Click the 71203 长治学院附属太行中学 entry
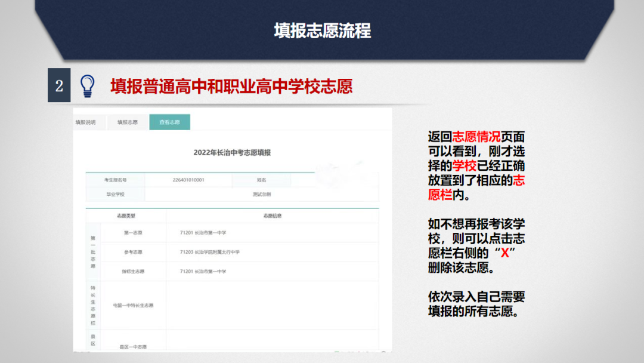Screen dimensions: 644x363 click(x=209, y=252)
